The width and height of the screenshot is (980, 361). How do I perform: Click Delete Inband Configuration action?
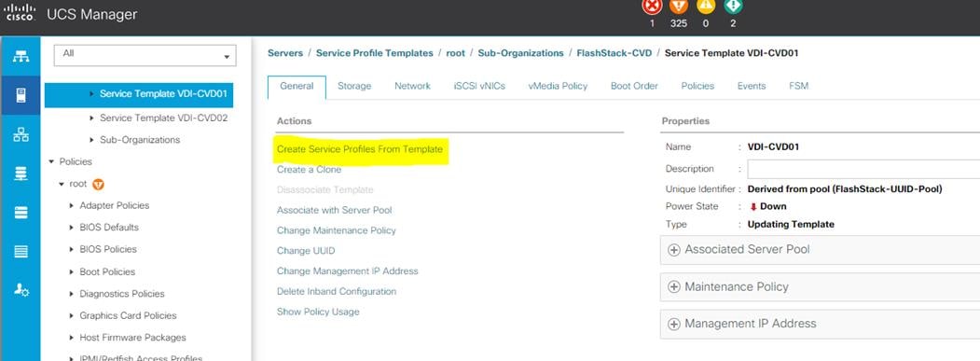click(x=337, y=292)
